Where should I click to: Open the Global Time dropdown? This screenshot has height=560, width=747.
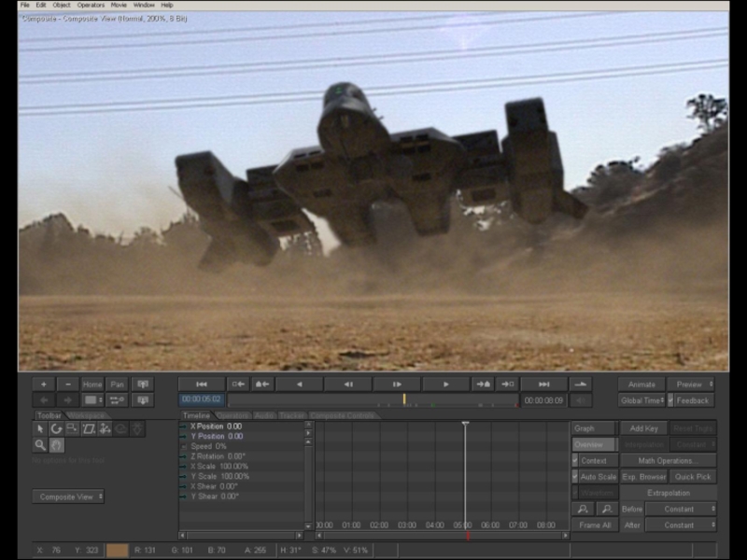[641, 400]
